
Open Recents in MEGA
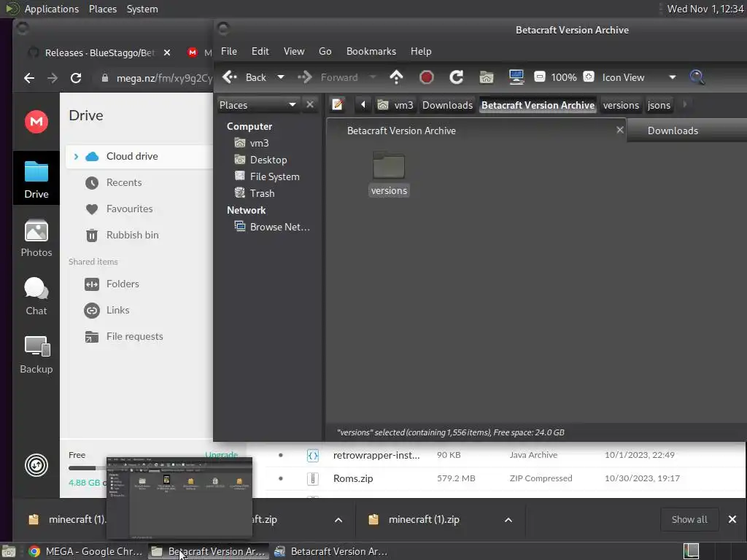pos(124,182)
